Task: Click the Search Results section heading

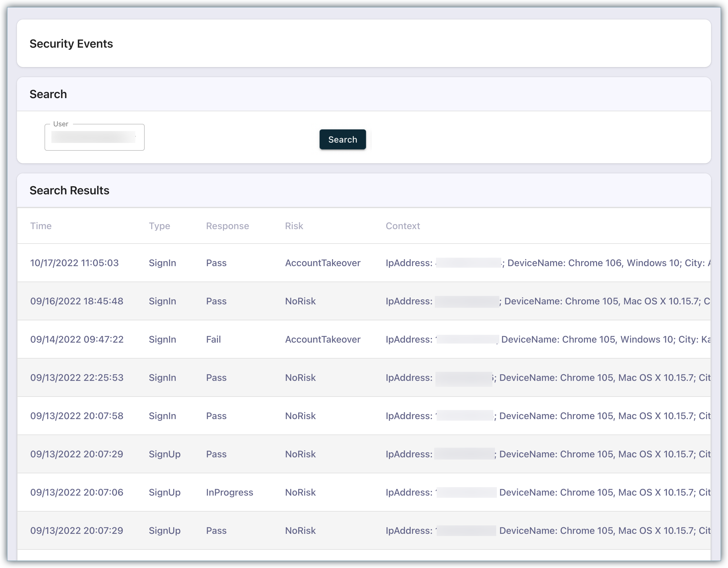Action: click(x=69, y=191)
